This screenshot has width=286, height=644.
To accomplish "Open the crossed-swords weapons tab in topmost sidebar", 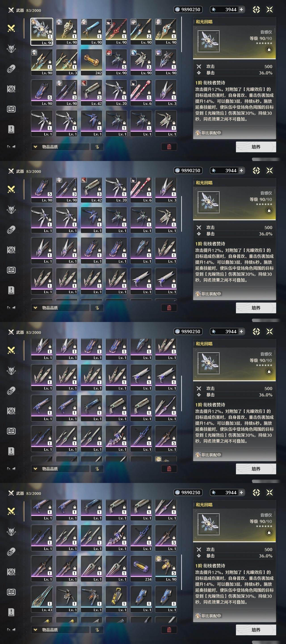I will click(x=11, y=28).
